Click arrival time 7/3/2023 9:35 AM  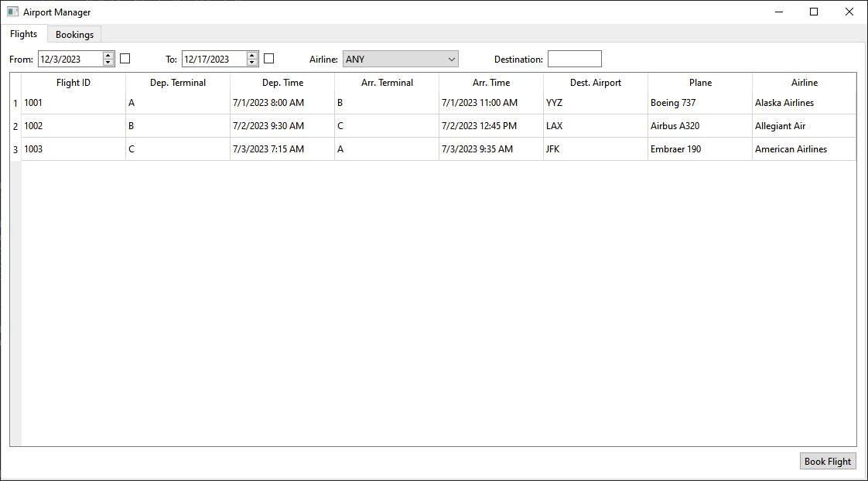click(x=491, y=149)
